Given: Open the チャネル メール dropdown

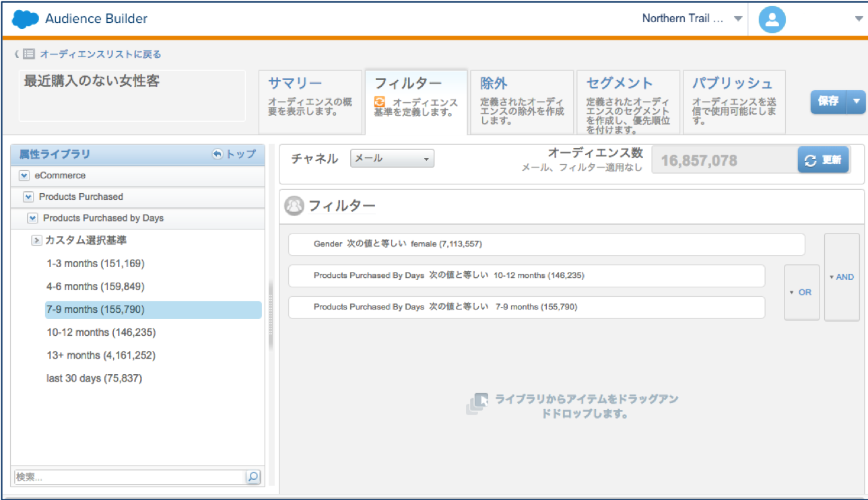Looking at the screenshot, I should point(392,159).
